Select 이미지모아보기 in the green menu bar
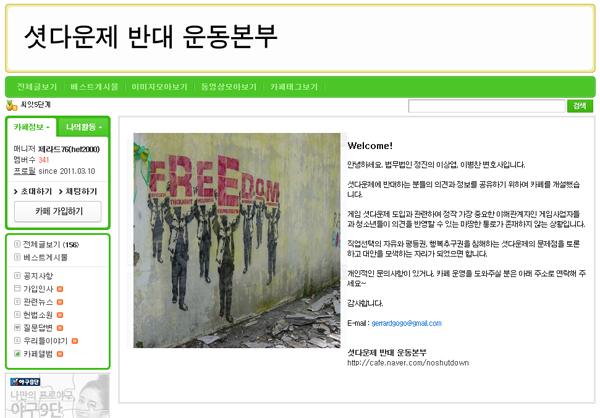600x418 pixels. [x=160, y=87]
